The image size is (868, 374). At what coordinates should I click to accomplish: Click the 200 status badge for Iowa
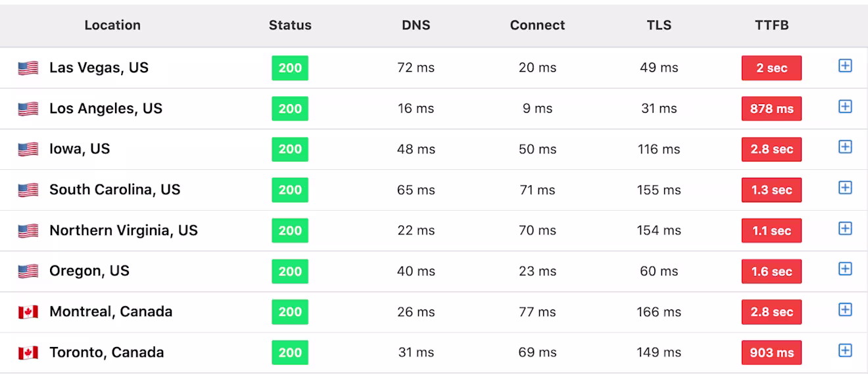pos(290,149)
